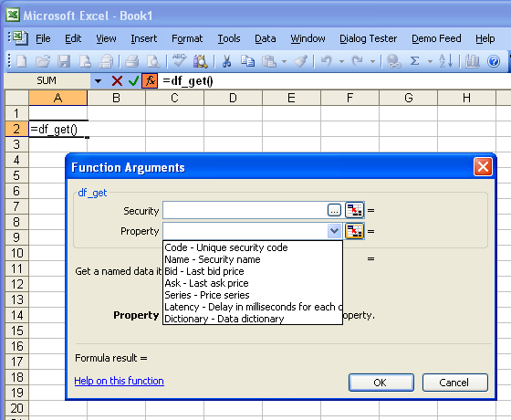Open 'Help on this function' link
511x420 pixels.
point(119,381)
